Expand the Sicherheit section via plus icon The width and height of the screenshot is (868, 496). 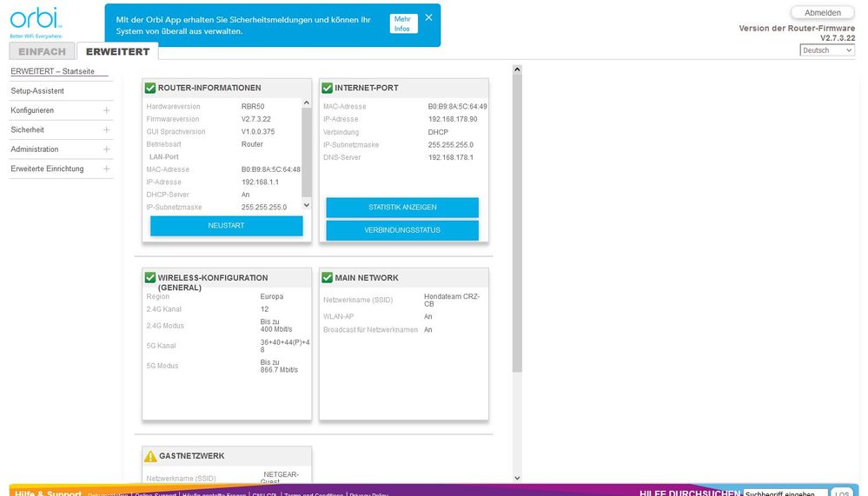106,129
